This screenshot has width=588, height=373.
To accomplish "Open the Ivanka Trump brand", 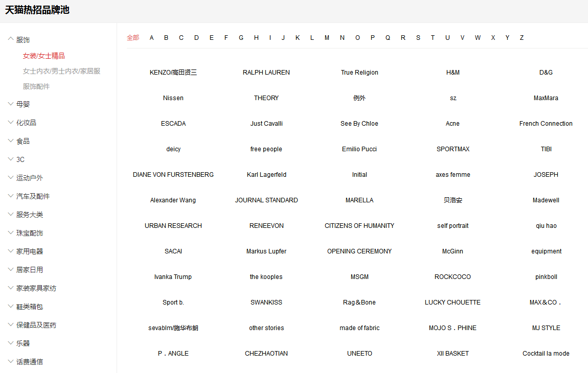I will (173, 276).
